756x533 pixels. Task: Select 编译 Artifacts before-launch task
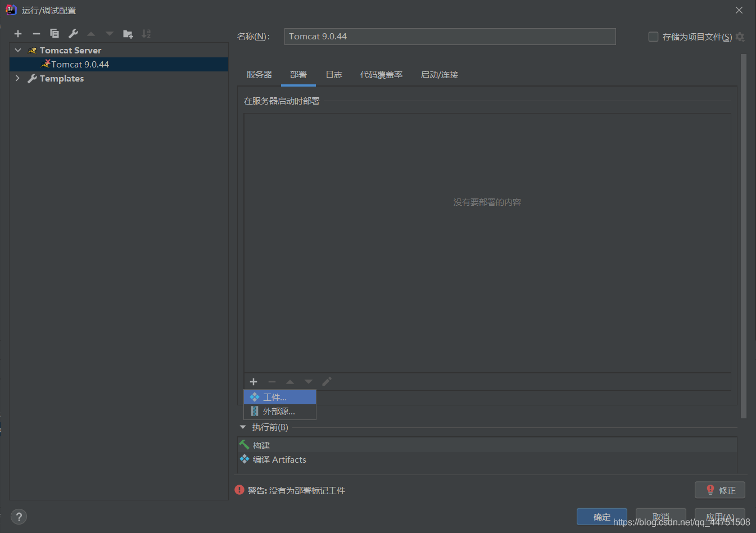point(487,459)
